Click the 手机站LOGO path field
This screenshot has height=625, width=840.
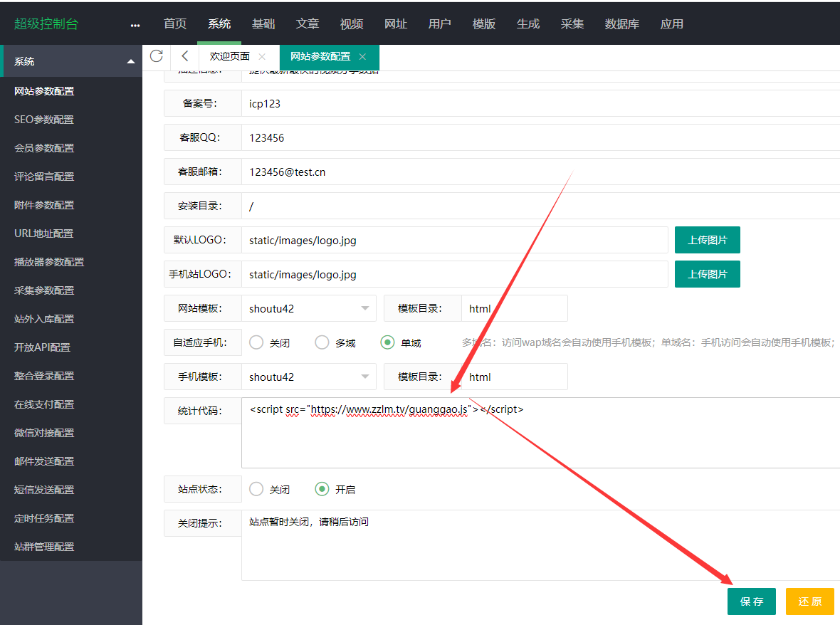(455, 274)
